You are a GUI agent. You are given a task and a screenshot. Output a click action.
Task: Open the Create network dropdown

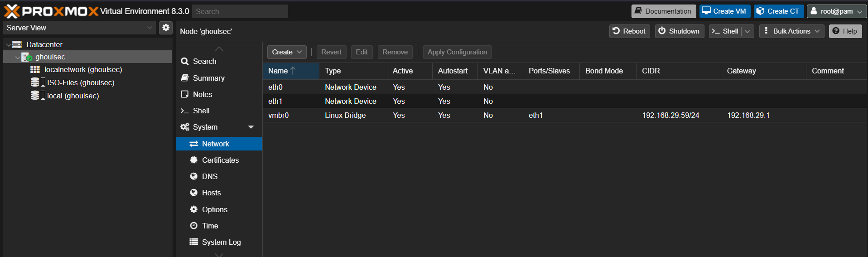click(x=286, y=52)
